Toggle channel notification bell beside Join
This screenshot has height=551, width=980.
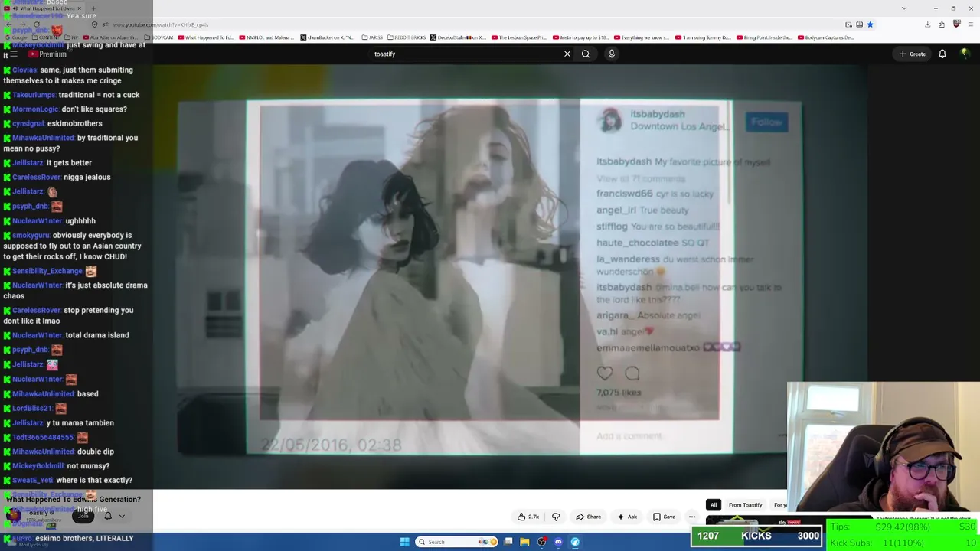(x=108, y=516)
